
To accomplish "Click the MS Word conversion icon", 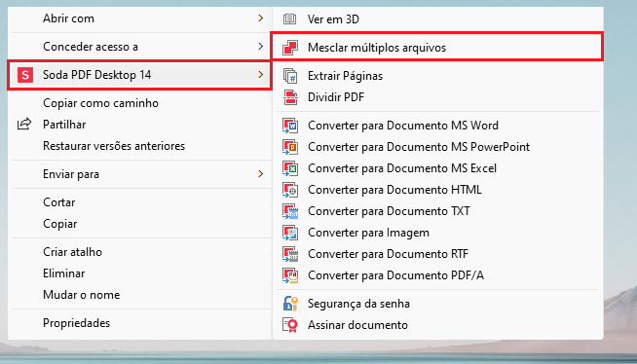I will coord(290,126).
